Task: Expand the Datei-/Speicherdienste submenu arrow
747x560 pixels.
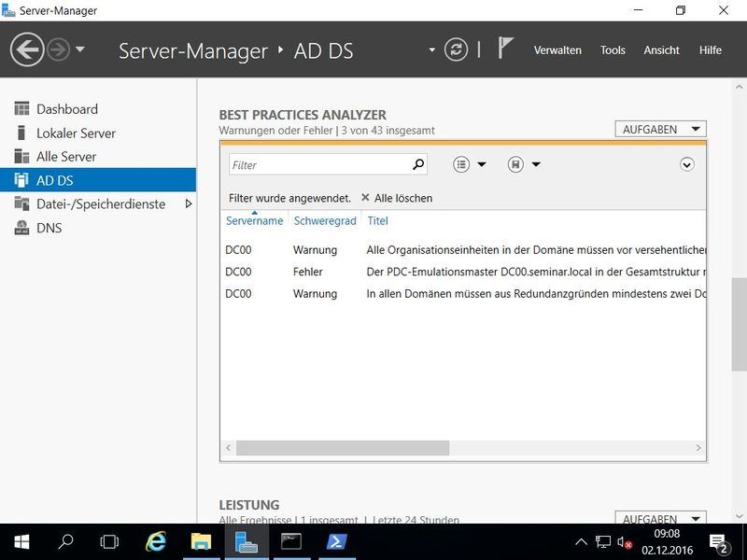Action: coord(189,203)
